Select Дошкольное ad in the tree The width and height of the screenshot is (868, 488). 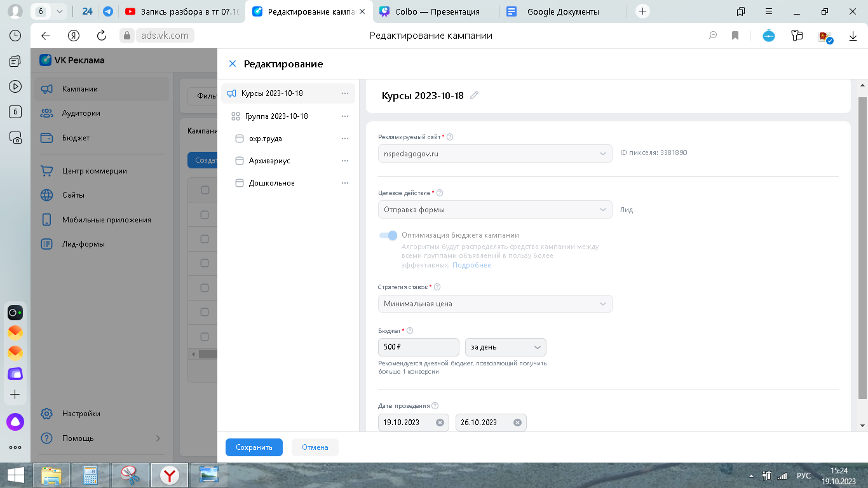click(271, 183)
